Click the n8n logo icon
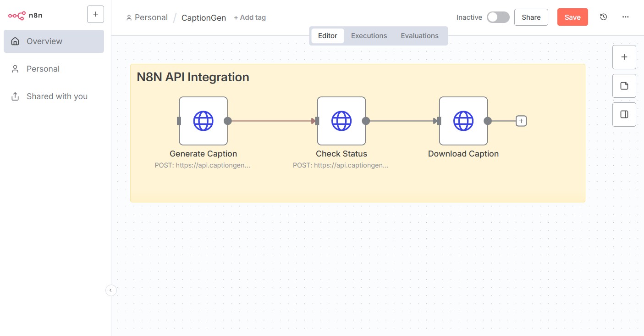Viewport: 644px width, 336px height. click(x=17, y=16)
